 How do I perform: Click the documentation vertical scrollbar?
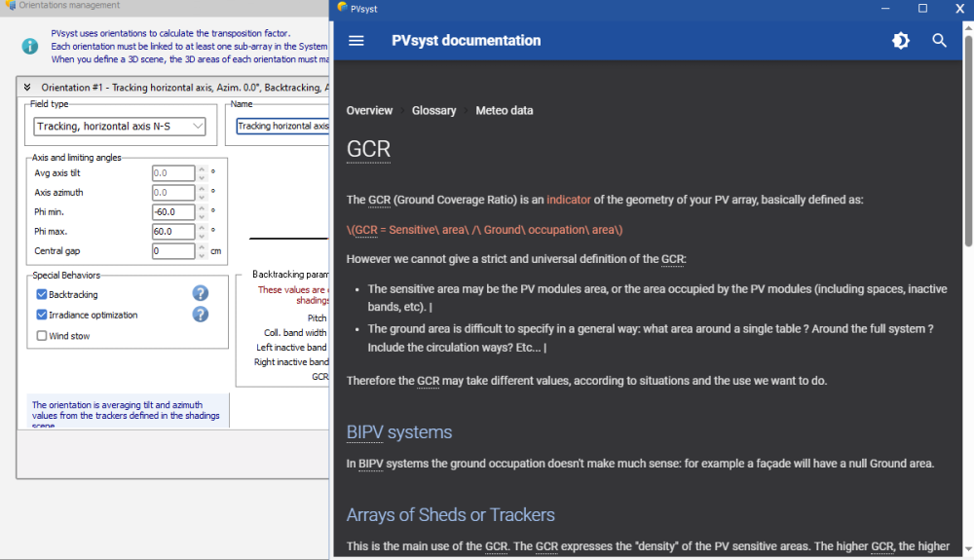pos(967,146)
